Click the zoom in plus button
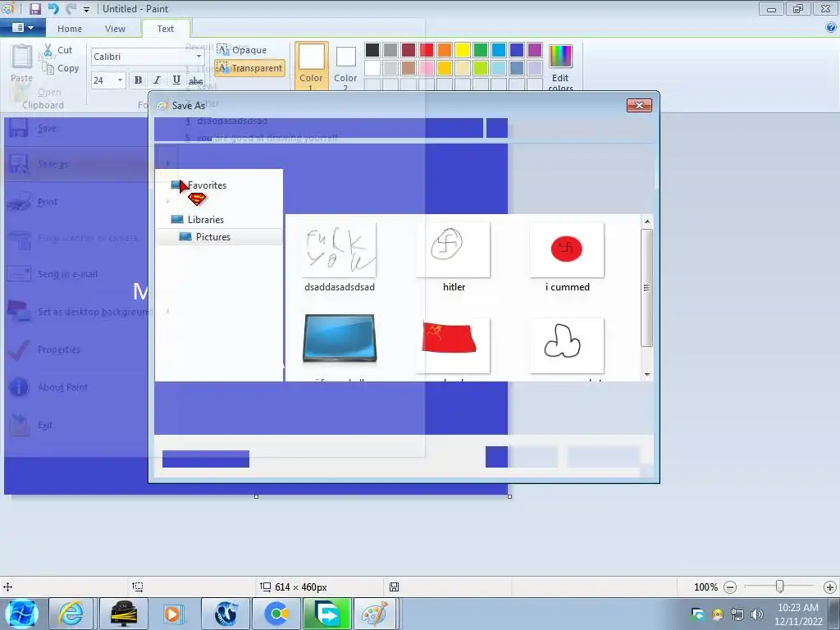The image size is (840, 630). tap(830, 587)
